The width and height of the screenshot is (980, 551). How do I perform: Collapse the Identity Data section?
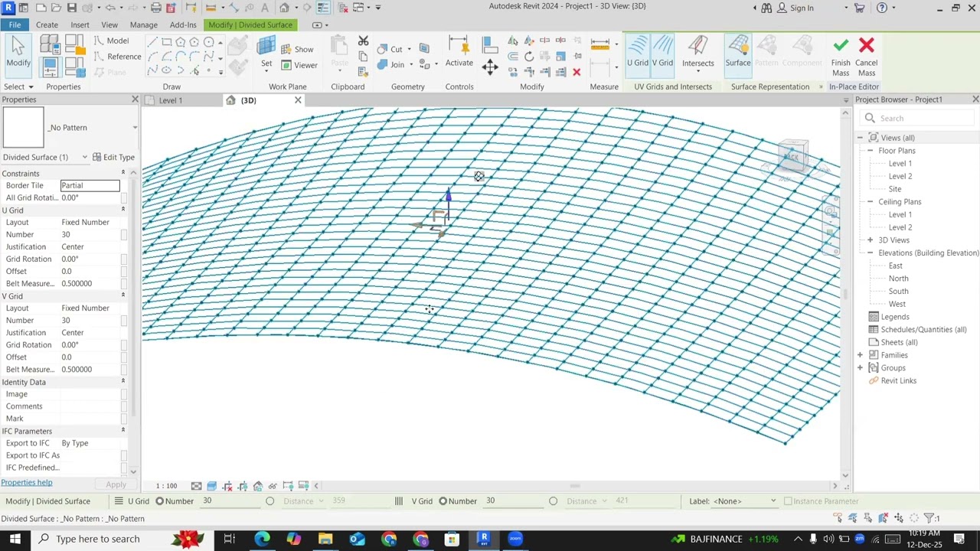tap(122, 382)
